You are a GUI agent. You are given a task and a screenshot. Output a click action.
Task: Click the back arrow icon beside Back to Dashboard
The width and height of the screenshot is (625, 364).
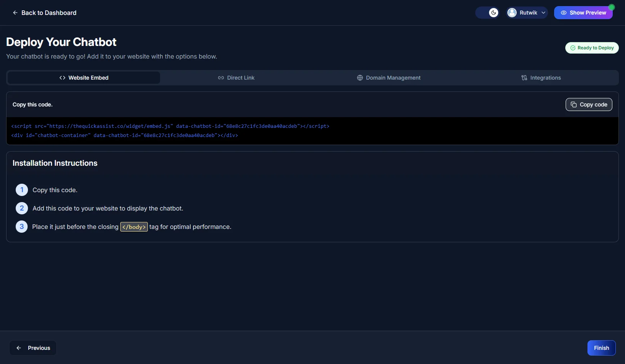point(15,13)
